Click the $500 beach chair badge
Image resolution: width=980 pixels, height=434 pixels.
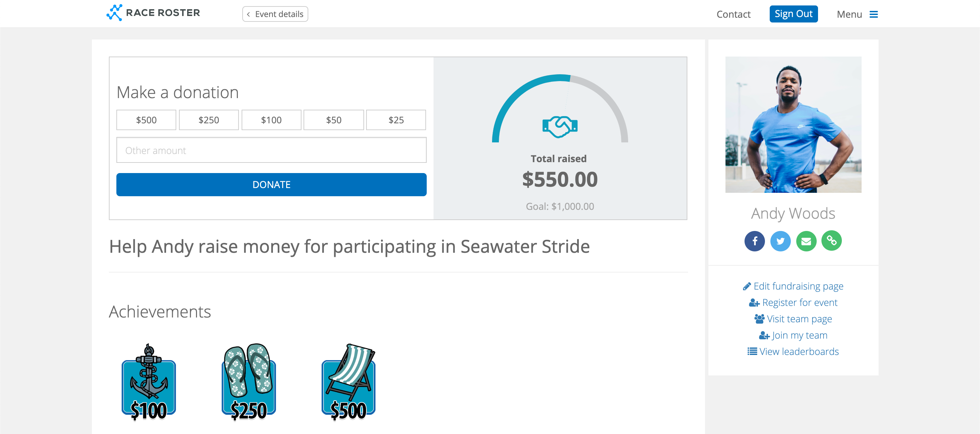click(x=348, y=382)
